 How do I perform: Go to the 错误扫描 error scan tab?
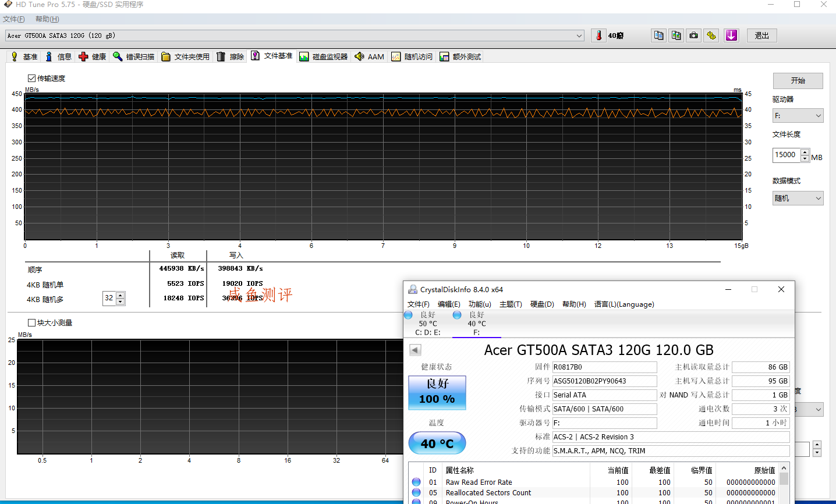tap(134, 56)
